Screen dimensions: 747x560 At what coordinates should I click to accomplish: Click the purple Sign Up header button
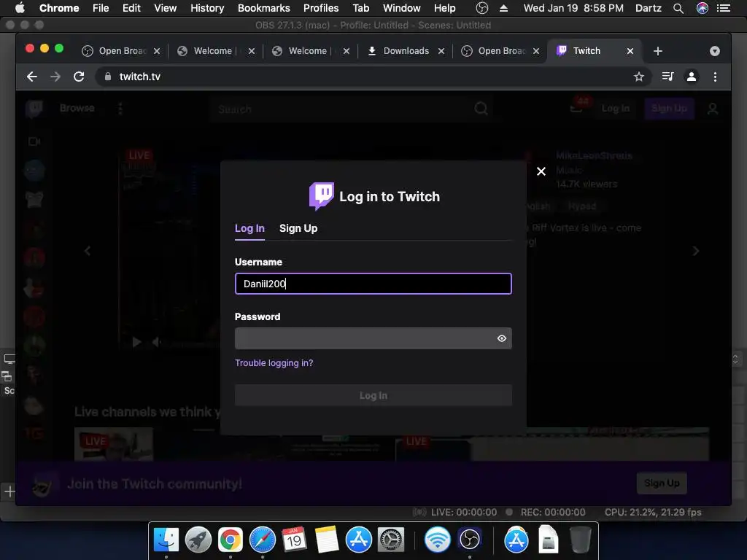[x=669, y=109]
